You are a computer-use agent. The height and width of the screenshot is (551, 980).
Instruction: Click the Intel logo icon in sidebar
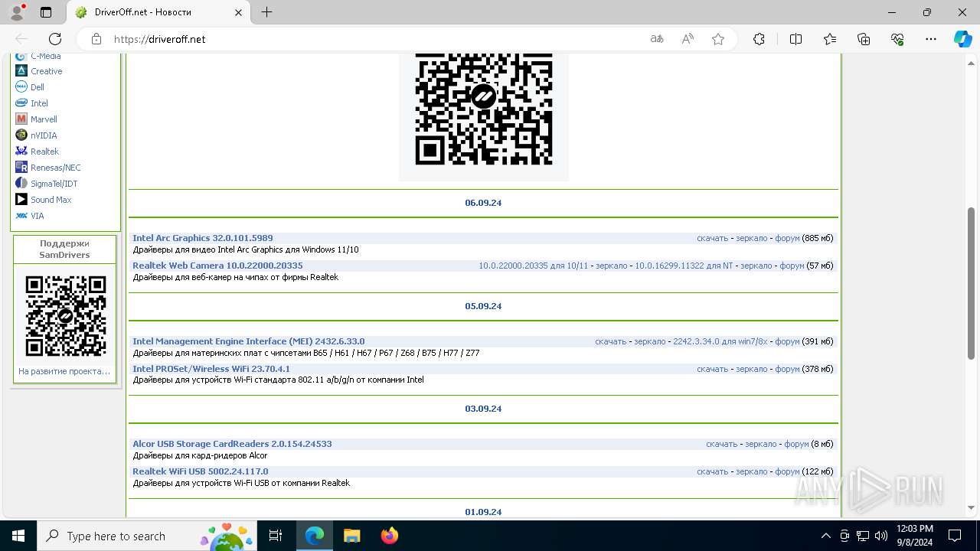[21, 103]
